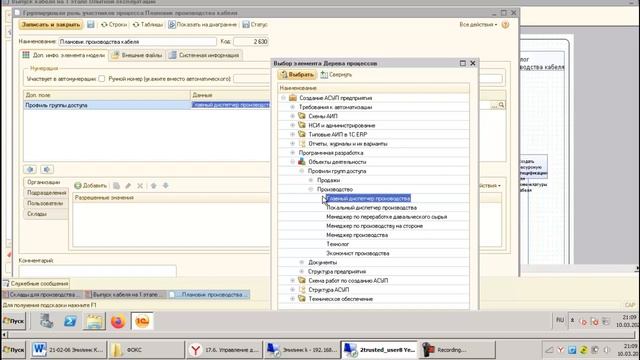This screenshot has width=640, height=360.
Task: Switch to Доп. инфо. элемента модели tab
Action: tap(64, 55)
